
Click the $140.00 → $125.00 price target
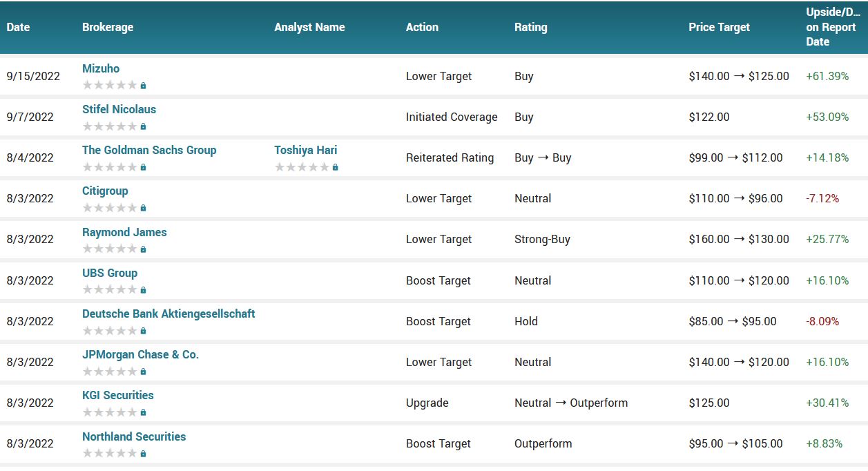click(x=739, y=76)
